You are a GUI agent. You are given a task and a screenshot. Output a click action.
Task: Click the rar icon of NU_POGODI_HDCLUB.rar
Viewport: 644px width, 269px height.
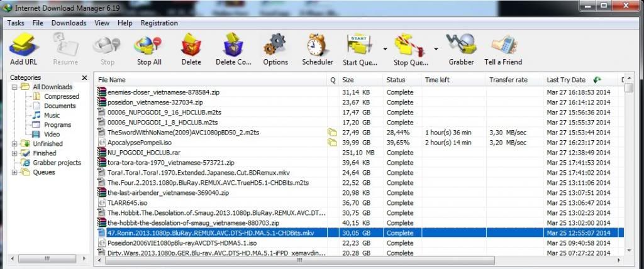coord(101,152)
